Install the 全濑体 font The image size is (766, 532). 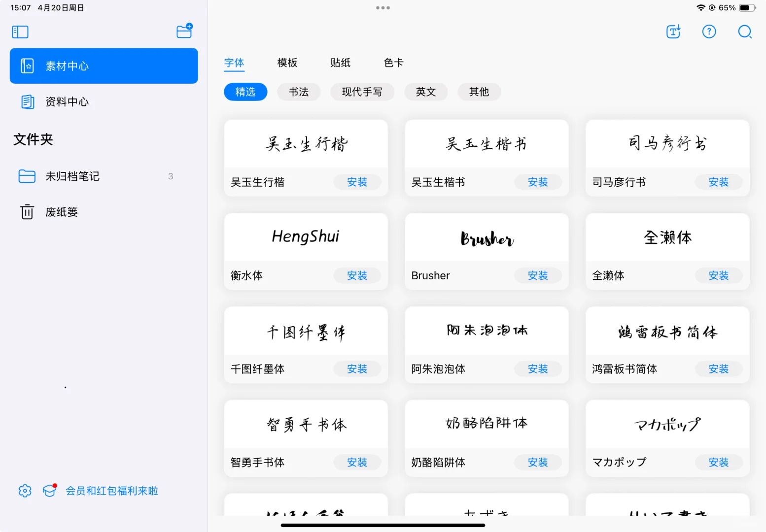point(719,275)
